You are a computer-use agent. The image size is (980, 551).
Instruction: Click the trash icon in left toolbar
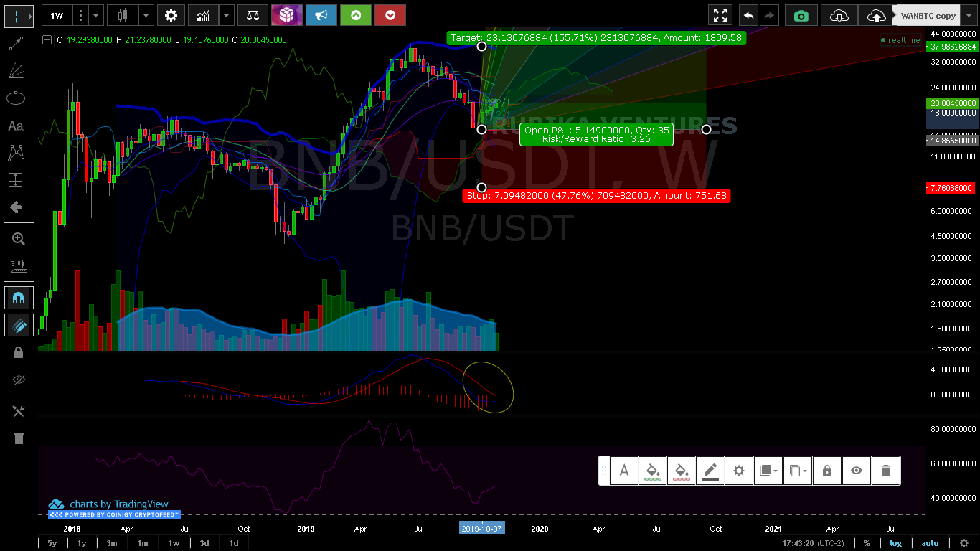(19, 438)
